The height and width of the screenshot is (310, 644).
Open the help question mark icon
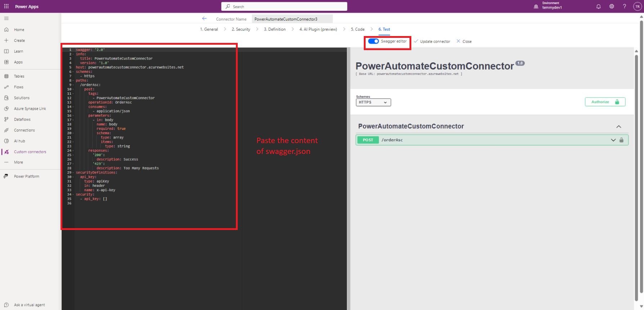(x=625, y=6)
